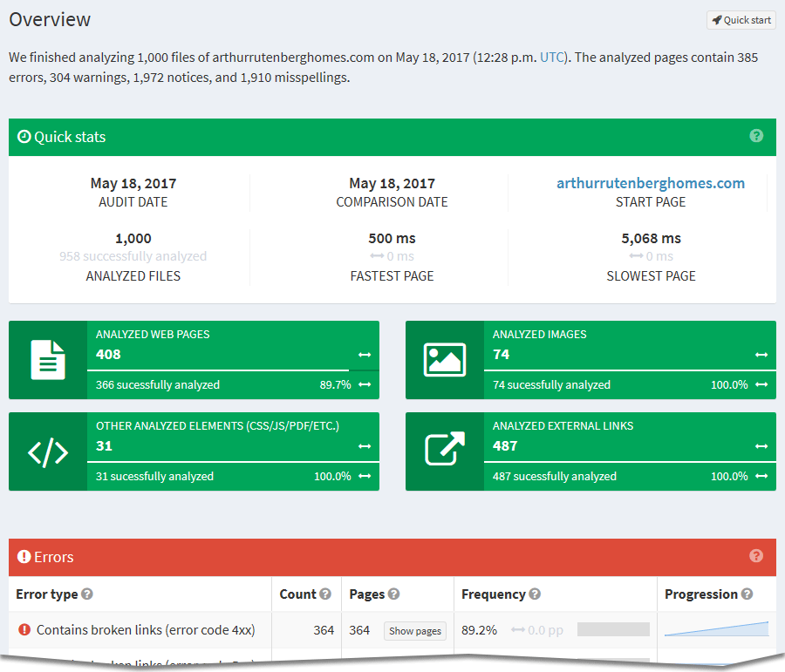Click the Quick start button
The image size is (785, 672).
tap(741, 20)
